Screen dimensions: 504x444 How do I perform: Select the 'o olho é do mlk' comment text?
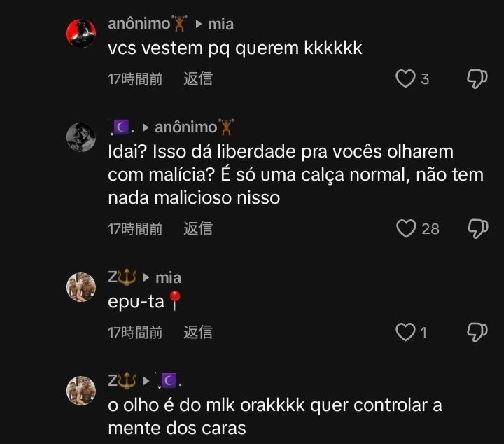(275, 417)
